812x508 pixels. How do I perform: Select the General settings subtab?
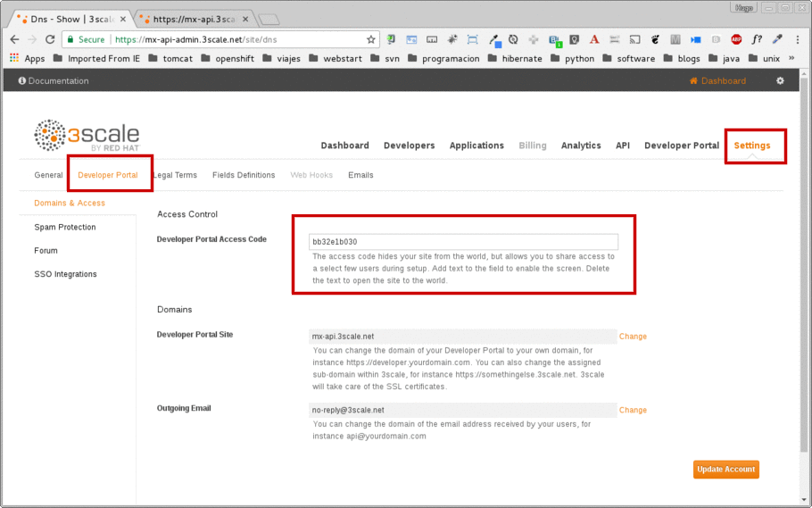(x=48, y=175)
